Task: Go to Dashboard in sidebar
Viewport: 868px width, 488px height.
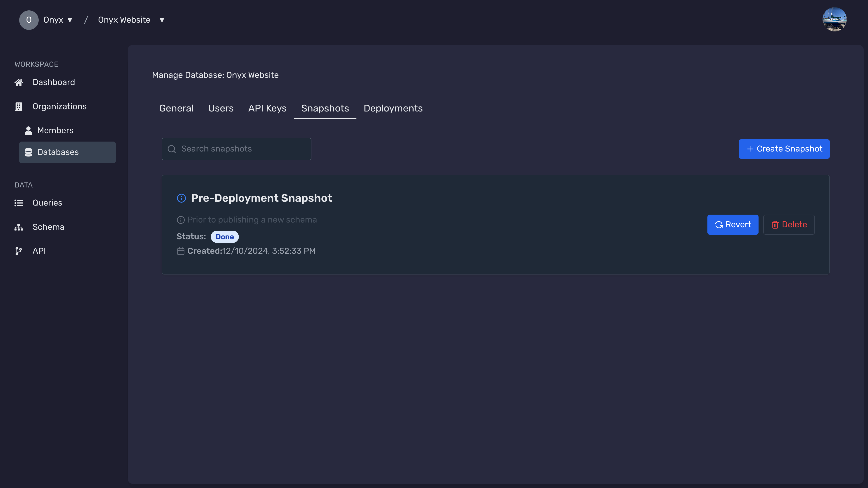Action: pyautogui.click(x=54, y=82)
